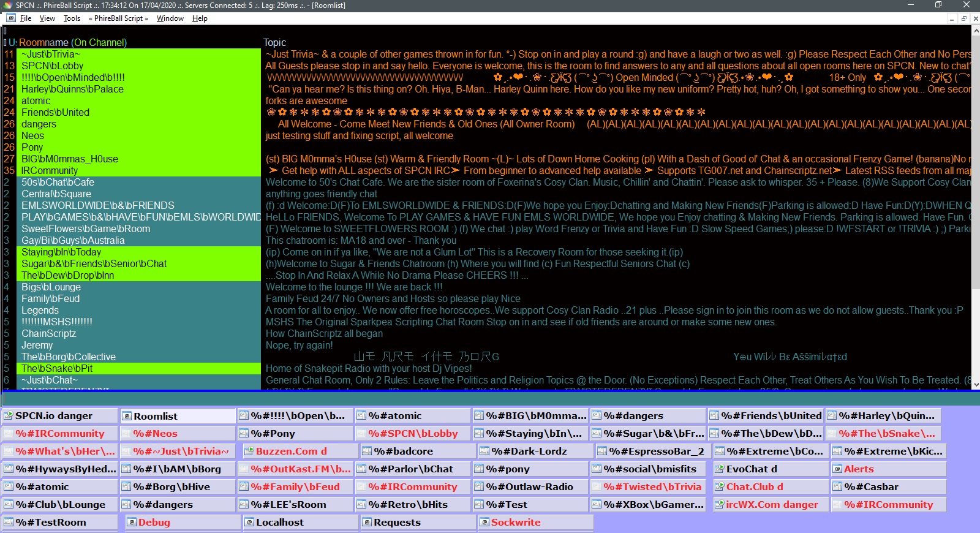The image size is (980, 533).
Task: Open the %#Pony channel tab
Action: click(295, 434)
